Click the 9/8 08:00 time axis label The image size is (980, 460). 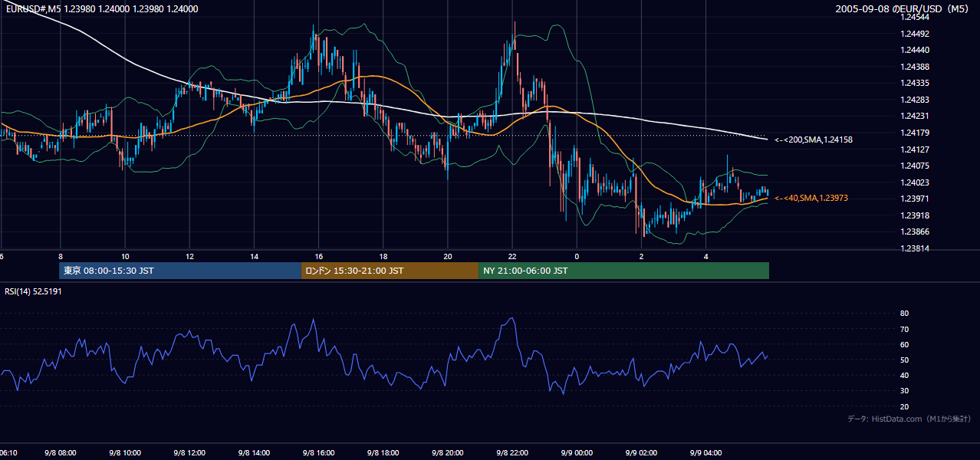[x=60, y=452]
